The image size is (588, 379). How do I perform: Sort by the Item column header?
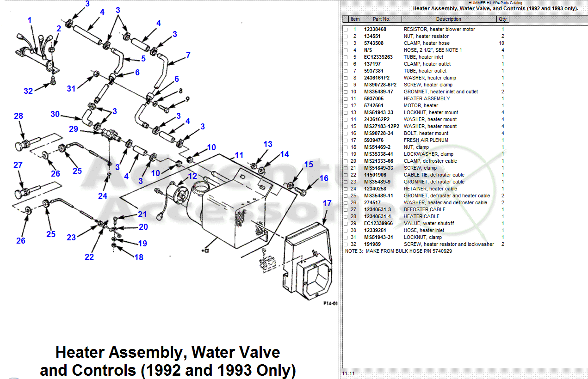355,19
